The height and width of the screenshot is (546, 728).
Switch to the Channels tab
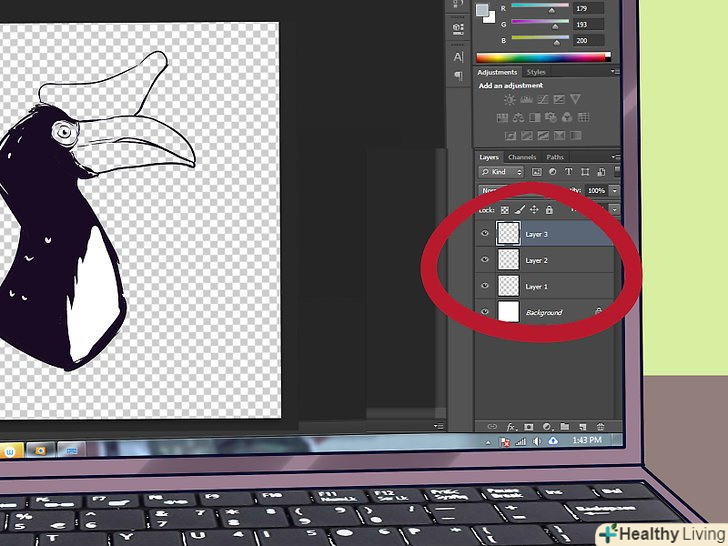[522, 157]
